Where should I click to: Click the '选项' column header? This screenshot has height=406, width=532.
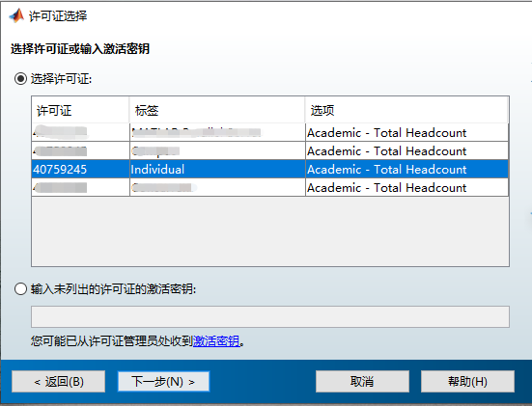tap(406, 111)
